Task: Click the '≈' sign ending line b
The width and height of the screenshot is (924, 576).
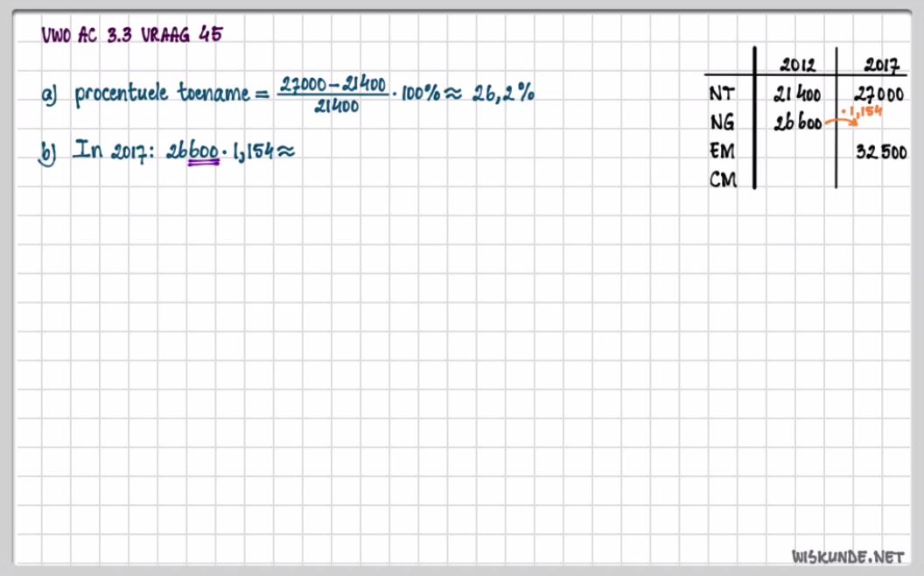Action: click(286, 151)
